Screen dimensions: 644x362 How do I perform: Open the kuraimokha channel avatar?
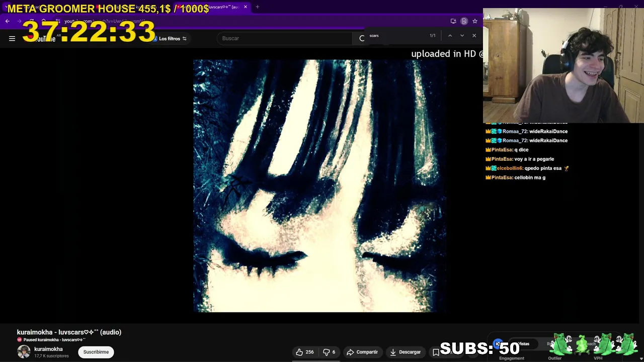24,352
